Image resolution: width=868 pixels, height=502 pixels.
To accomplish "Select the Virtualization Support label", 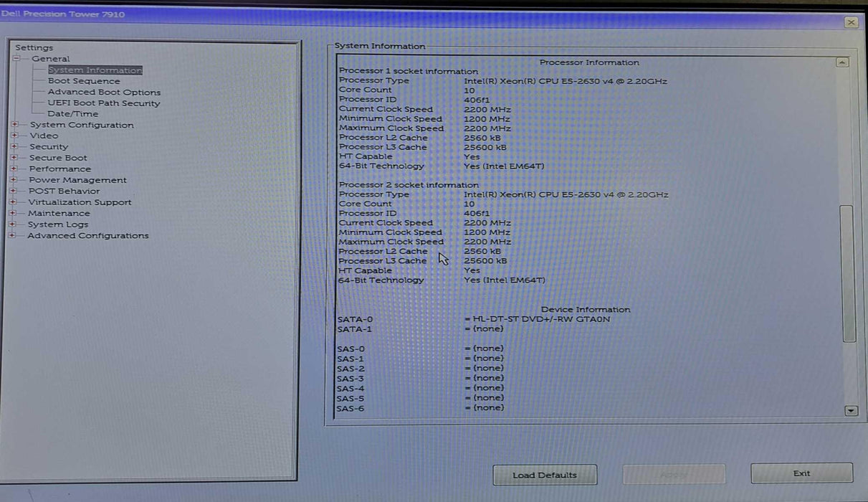I will coord(80,202).
